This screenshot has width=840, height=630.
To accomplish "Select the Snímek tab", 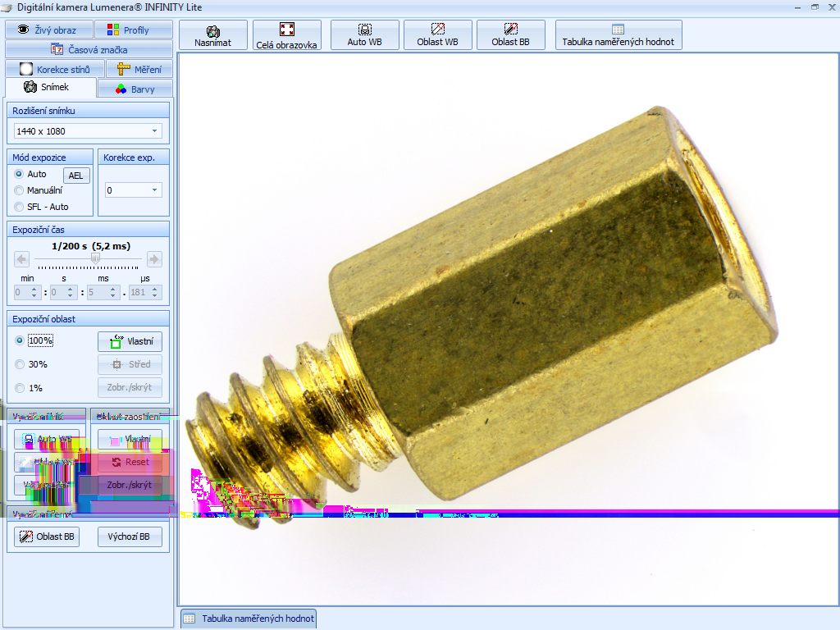I will [x=50, y=87].
